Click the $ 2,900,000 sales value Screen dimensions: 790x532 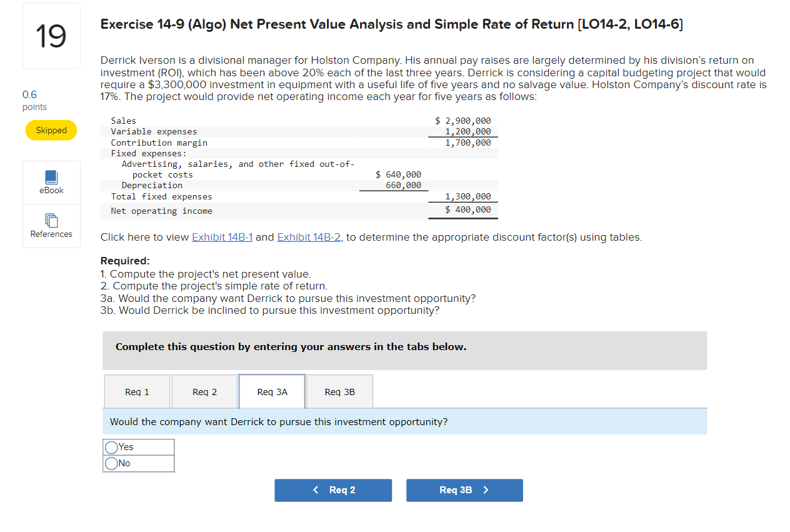click(462, 121)
